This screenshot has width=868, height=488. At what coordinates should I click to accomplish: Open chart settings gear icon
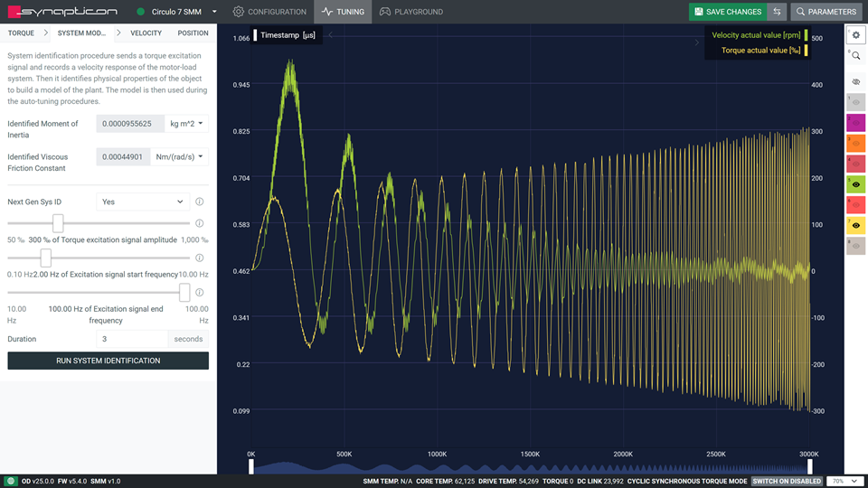tap(856, 34)
